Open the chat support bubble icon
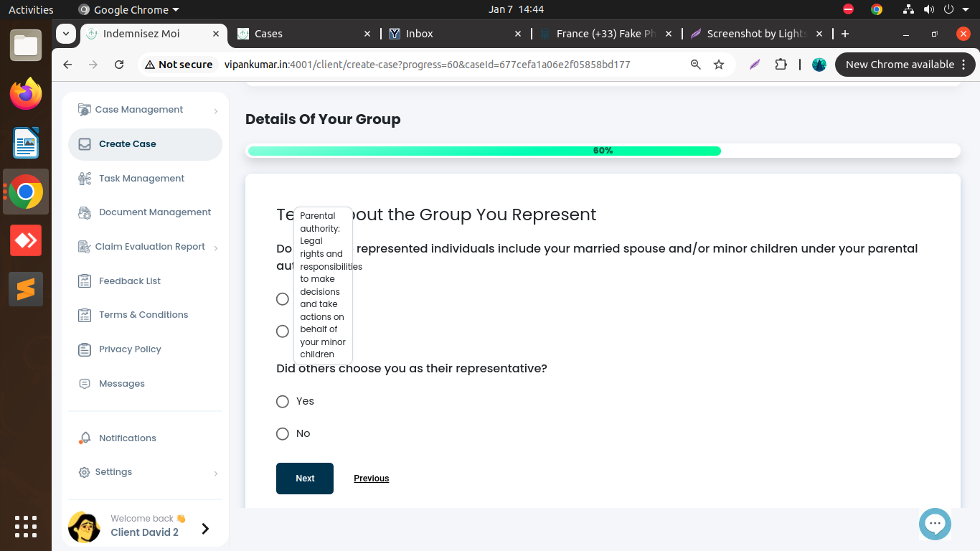 pos(935,524)
